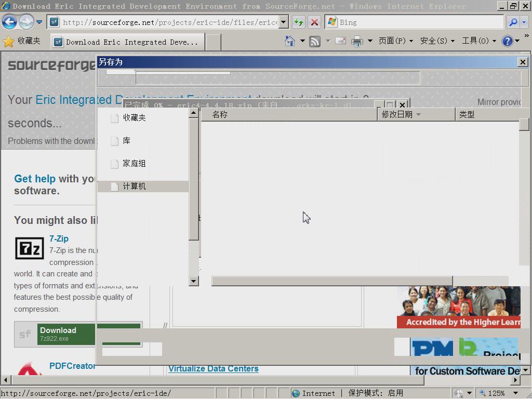
Task: Click the red PDFCreator logo icon
Action: [30, 369]
